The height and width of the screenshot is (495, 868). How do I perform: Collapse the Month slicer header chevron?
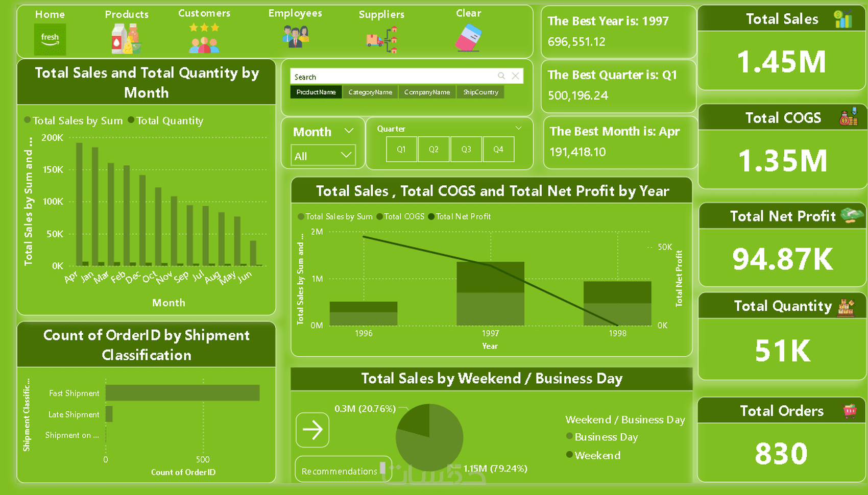tap(349, 131)
